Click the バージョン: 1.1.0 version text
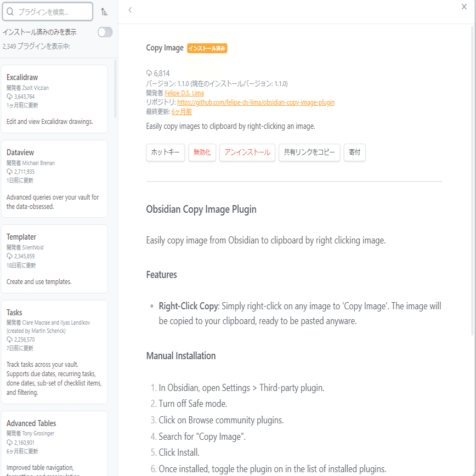This screenshot has height=476, width=476. point(217,83)
